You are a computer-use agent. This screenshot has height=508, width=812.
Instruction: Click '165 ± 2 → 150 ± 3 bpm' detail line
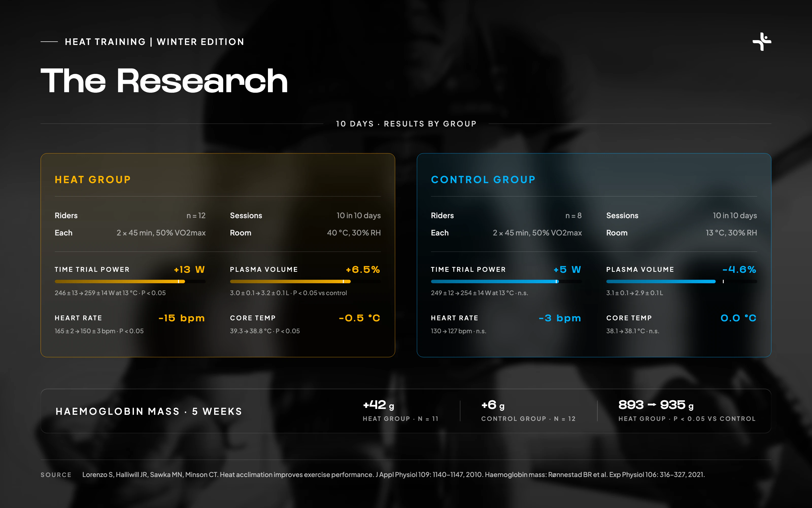click(x=99, y=331)
